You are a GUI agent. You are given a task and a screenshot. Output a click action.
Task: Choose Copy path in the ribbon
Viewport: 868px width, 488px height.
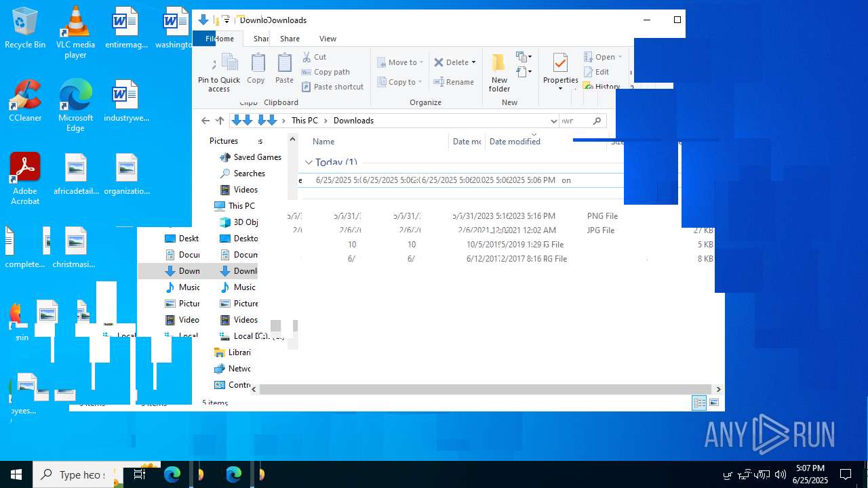coord(326,72)
